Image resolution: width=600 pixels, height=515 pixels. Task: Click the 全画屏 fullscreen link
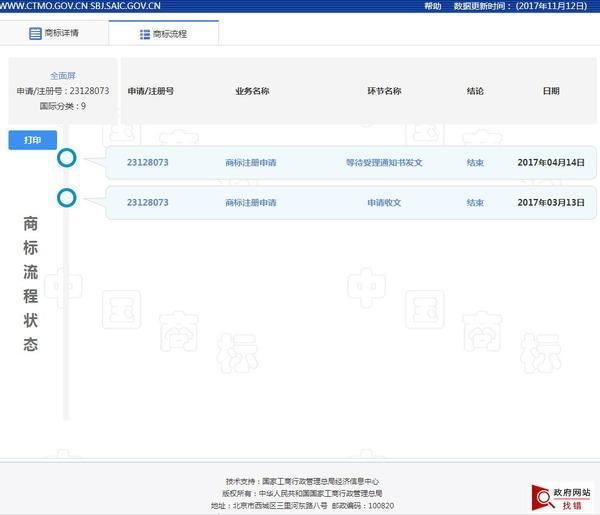coord(63,76)
